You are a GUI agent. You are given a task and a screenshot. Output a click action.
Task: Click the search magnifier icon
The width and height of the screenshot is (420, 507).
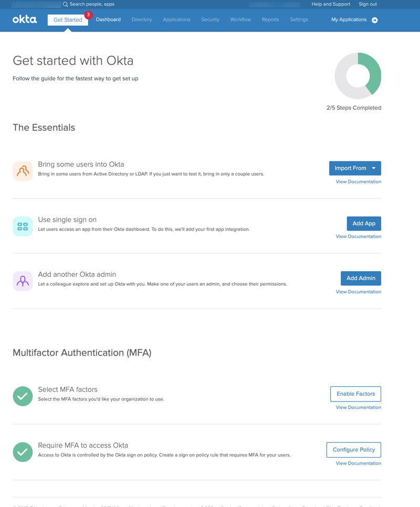click(x=65, y=4)
